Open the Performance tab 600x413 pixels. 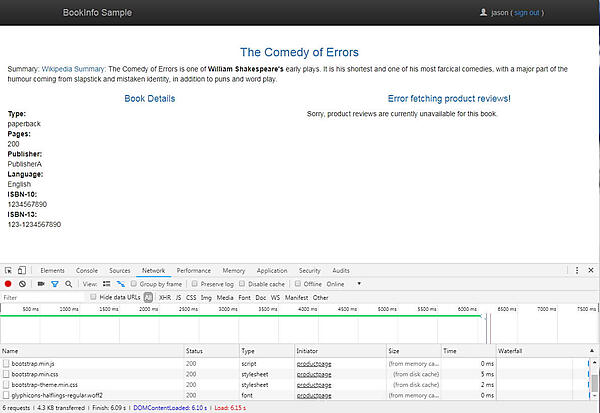click(x=193, y=270)
